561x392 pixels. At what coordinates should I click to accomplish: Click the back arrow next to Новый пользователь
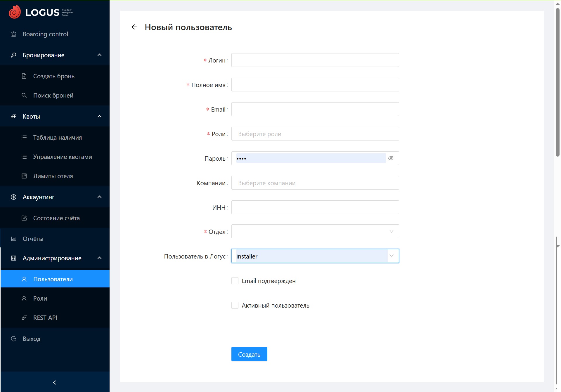click(134, 27)
